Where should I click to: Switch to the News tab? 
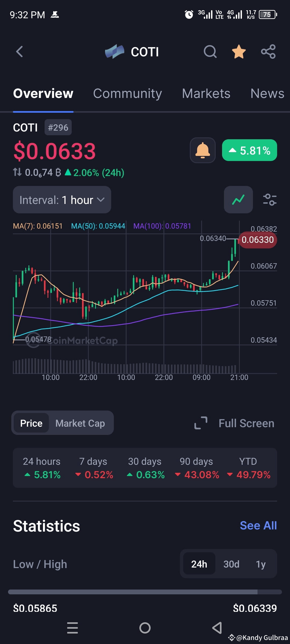click(267, 93)
